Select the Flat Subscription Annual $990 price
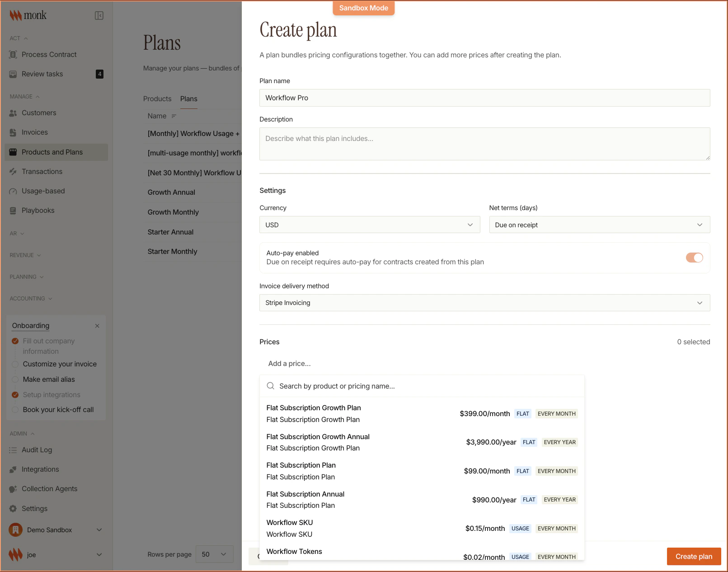The height and width of the screenshot is (572, 728). tap(422, 500)
